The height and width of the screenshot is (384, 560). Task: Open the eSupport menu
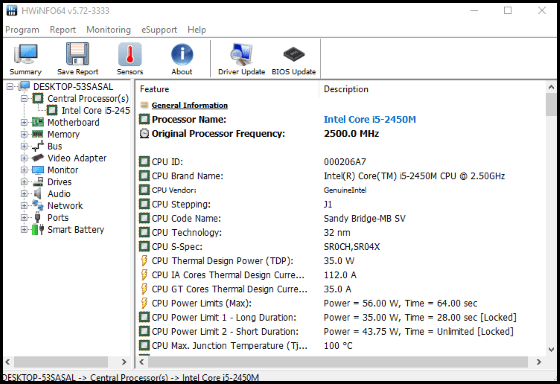159,30
